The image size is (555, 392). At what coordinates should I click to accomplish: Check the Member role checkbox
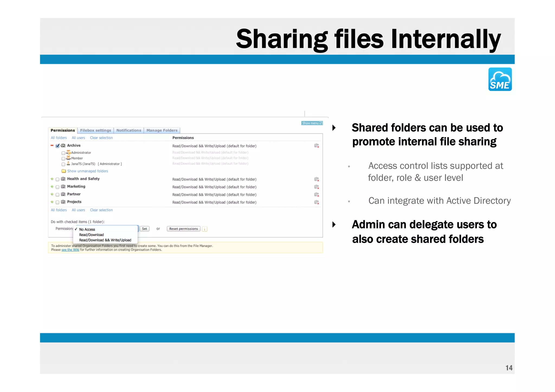pos(63,158)
